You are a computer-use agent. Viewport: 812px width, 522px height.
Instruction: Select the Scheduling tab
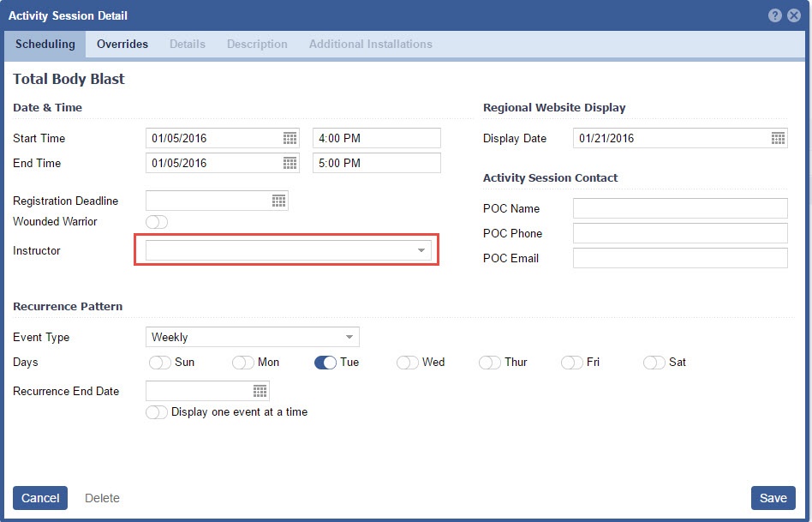click(45, 44)
